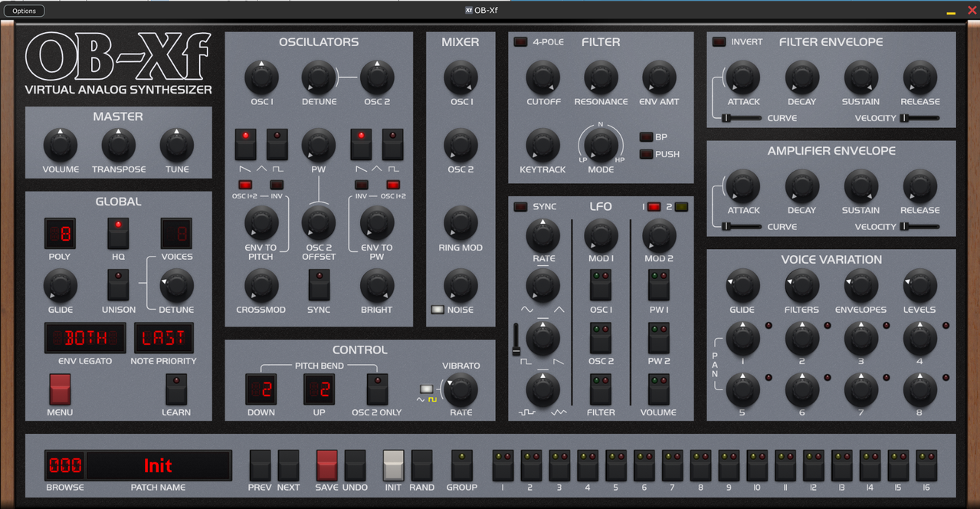Click the UNDO button
The height and width of the screenshot is (509, 980).
(355, 465)
